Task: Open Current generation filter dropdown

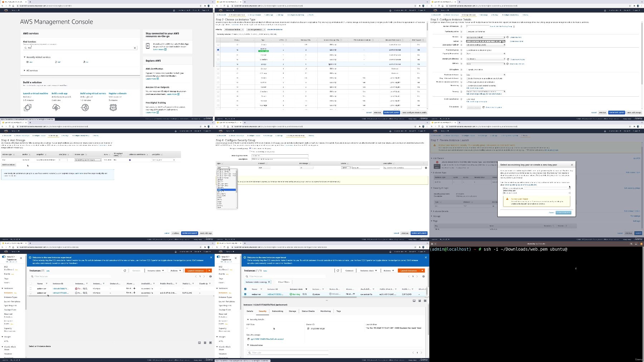Action: [x=256, y=29]
